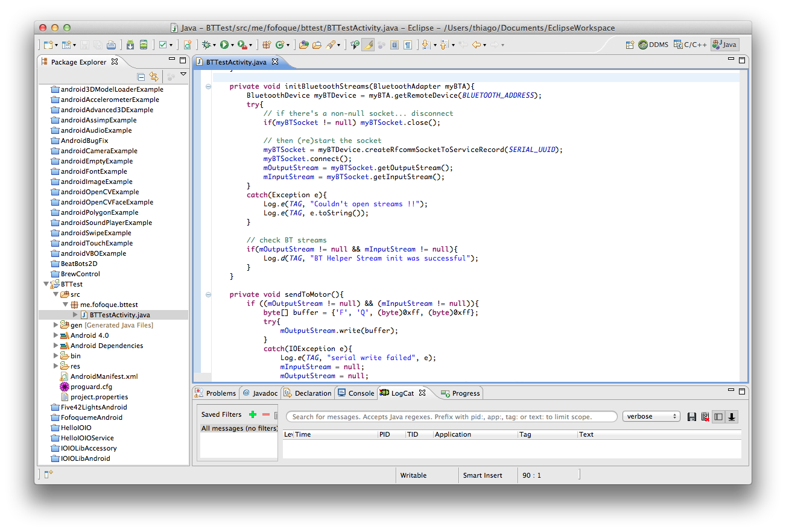Click the New Java Package icon
The width and height of the screenshot is (786, 532).
pos(267,45)
